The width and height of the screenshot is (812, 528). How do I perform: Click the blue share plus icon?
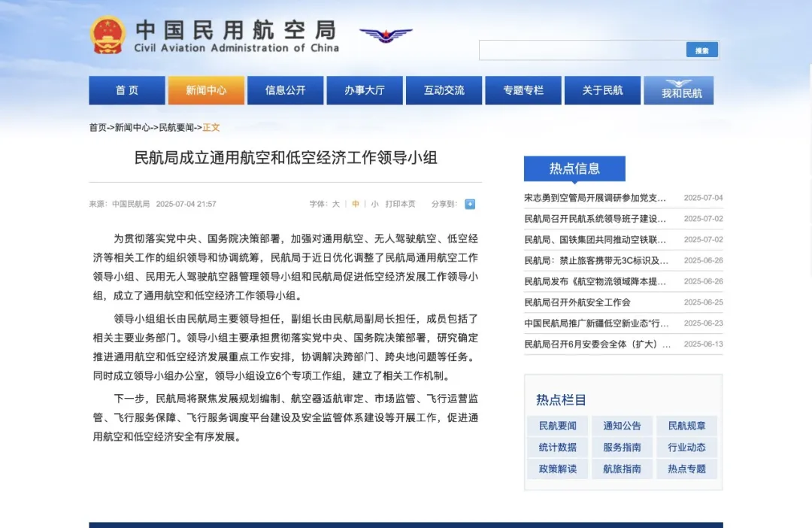[x=470, y=204]
